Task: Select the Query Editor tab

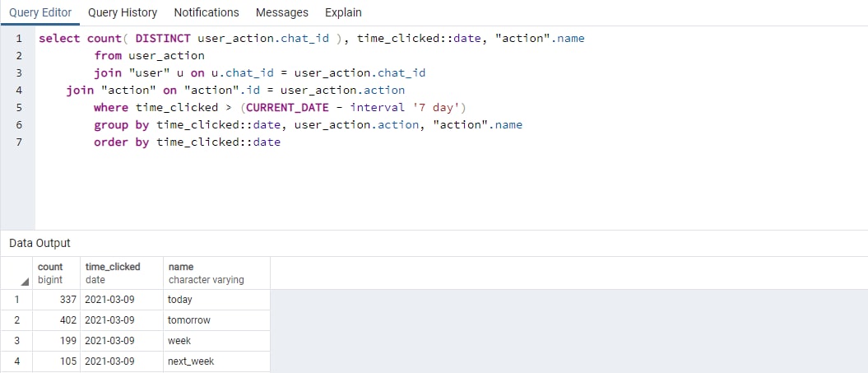Action: click(x=40, y=12)
